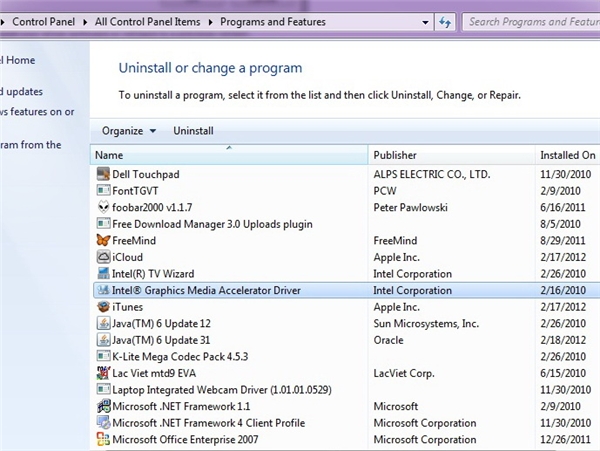Click the Peter Pawlowski publisher cell
Screen dimensions: 600x451
pos(410,207)
